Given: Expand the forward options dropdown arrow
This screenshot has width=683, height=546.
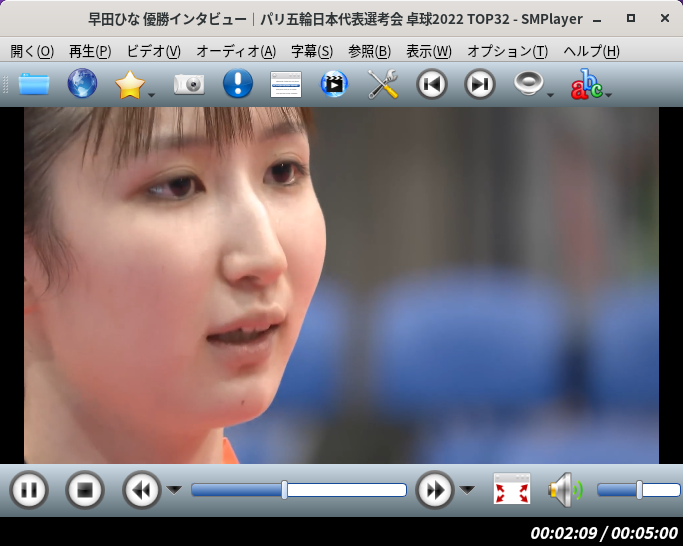Looking at the screenshot, I should pyautogui.click(x=467, y=490).
